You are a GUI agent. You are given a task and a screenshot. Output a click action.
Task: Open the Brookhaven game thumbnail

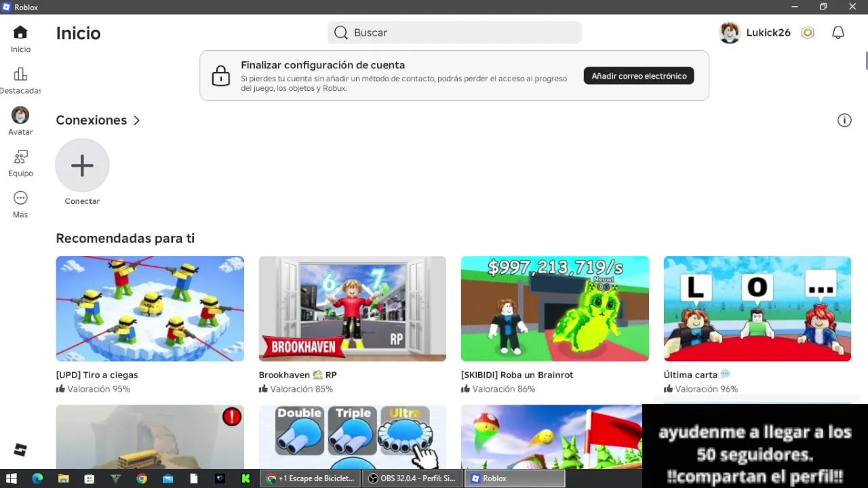point(352,308)
